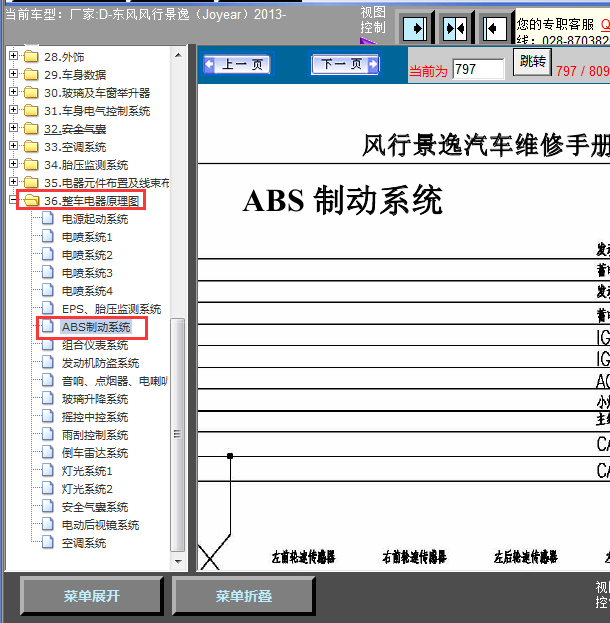Collapse the 36.整车电器原理图 folder
Image resolution: width=610 pixels, height=623 pixels.
13,200
